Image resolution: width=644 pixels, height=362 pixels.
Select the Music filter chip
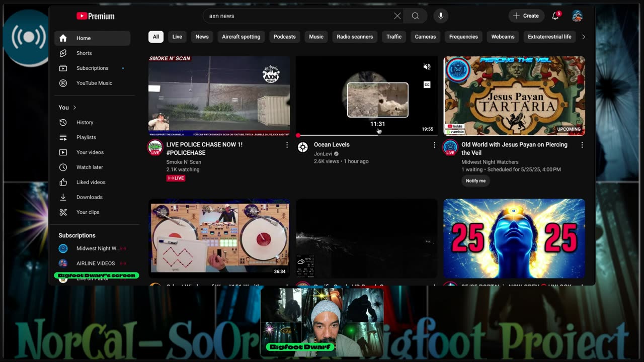[x=316, y=37]
